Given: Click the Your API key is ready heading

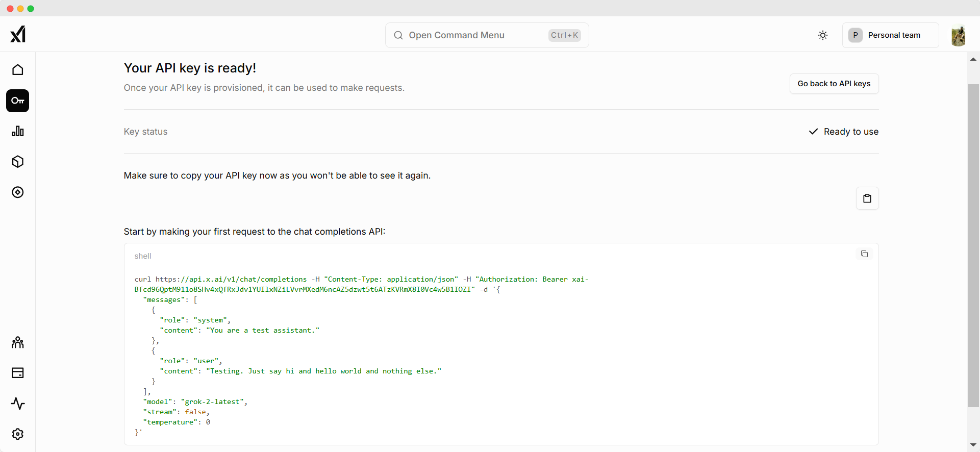Looking at the screenshot, I should pyautogui.click(x=190, y=68).
